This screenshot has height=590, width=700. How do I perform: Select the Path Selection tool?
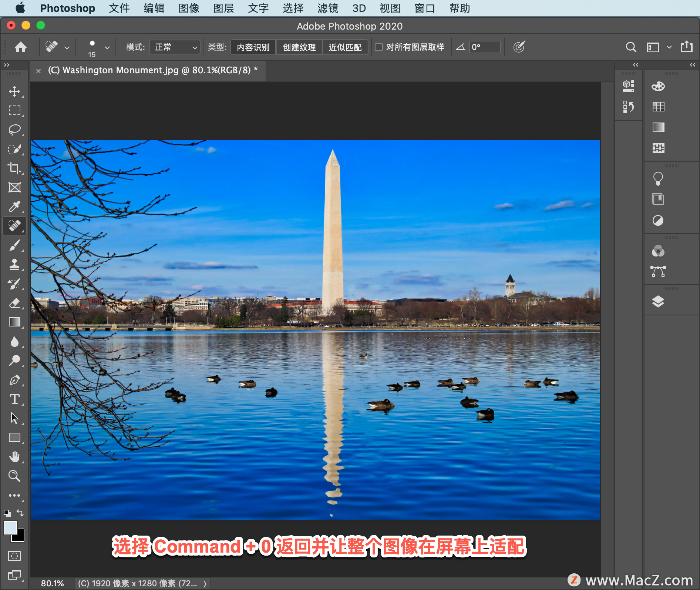pyautogui.click(x=14, y=418)
